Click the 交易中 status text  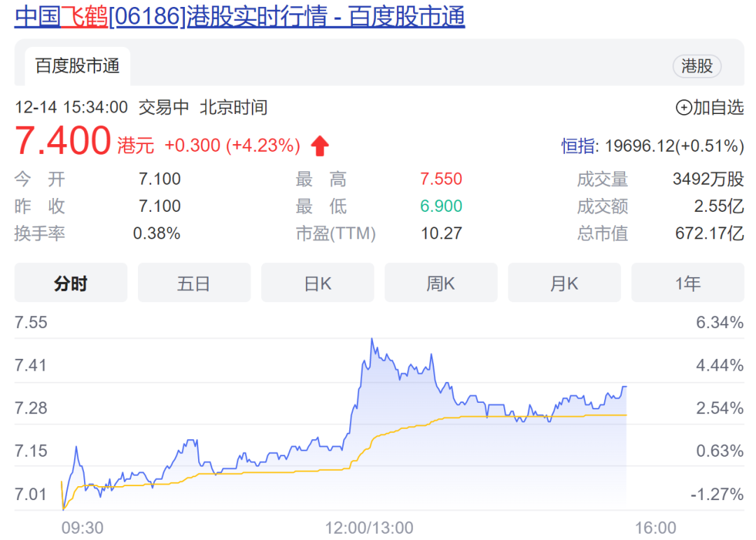(x=164, y=107)
